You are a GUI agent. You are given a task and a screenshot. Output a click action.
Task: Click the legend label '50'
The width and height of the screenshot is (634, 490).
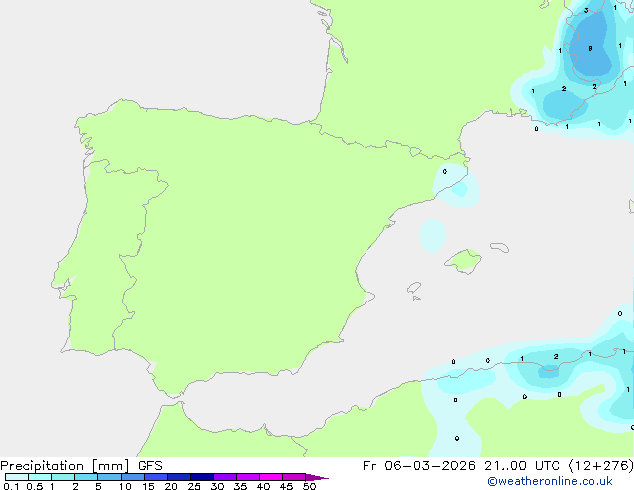(x=309, y=486)
